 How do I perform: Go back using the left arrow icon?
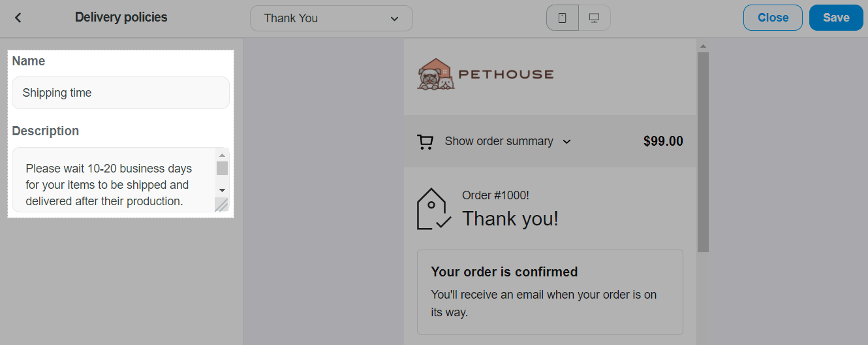click(18, 18)
